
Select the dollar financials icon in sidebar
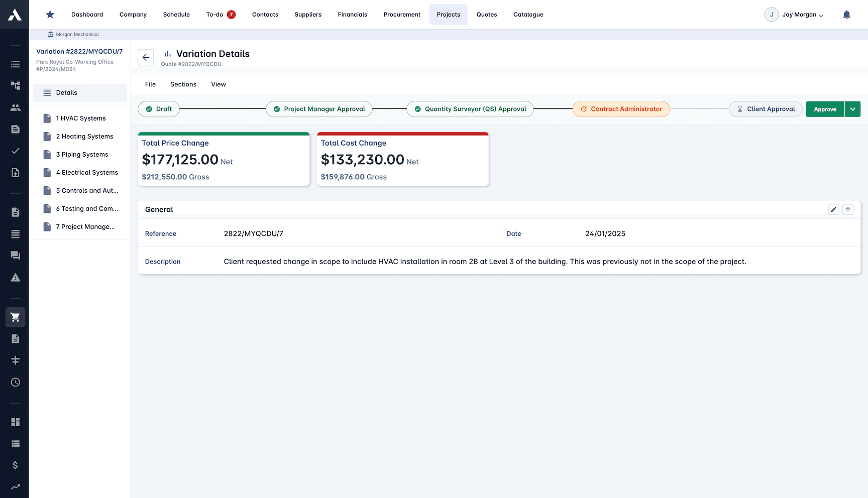point(15,465)
